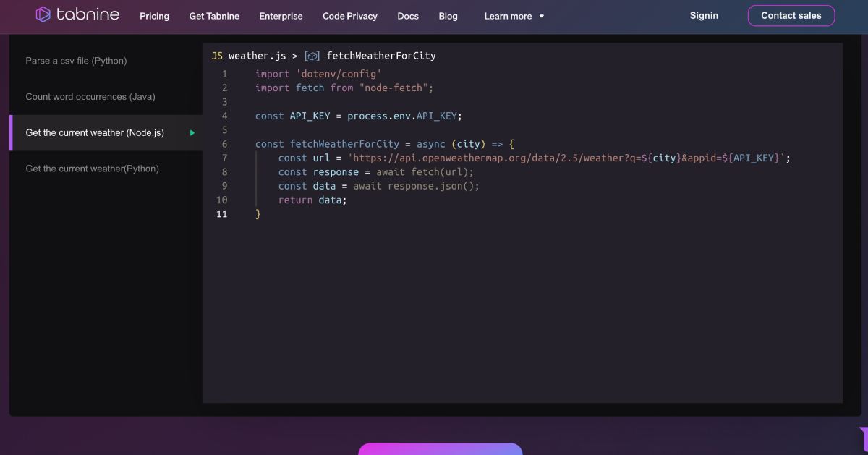The width and height of the screenshot is (868, 455).
Task: Visit the Blog
Action: click(448, 16)
